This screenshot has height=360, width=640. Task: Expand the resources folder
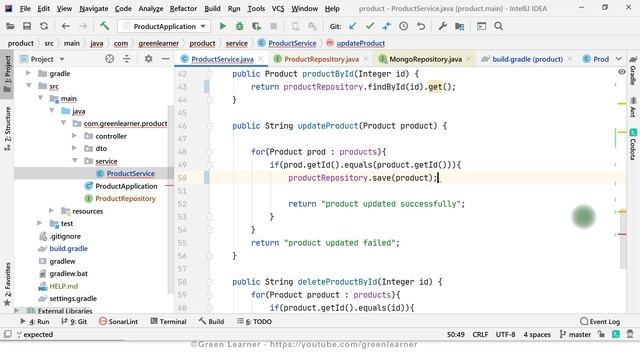51,211
